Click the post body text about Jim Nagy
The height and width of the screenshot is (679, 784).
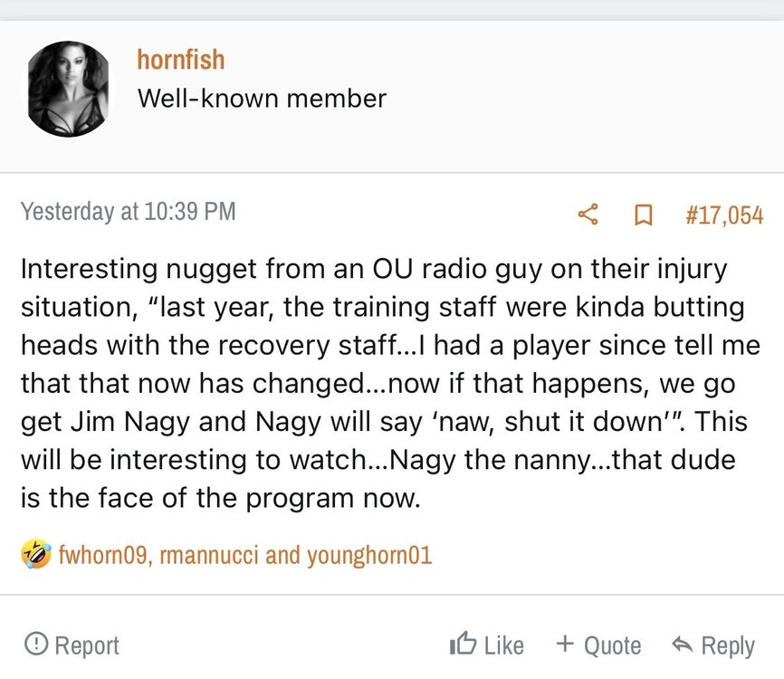pos(380,383)
